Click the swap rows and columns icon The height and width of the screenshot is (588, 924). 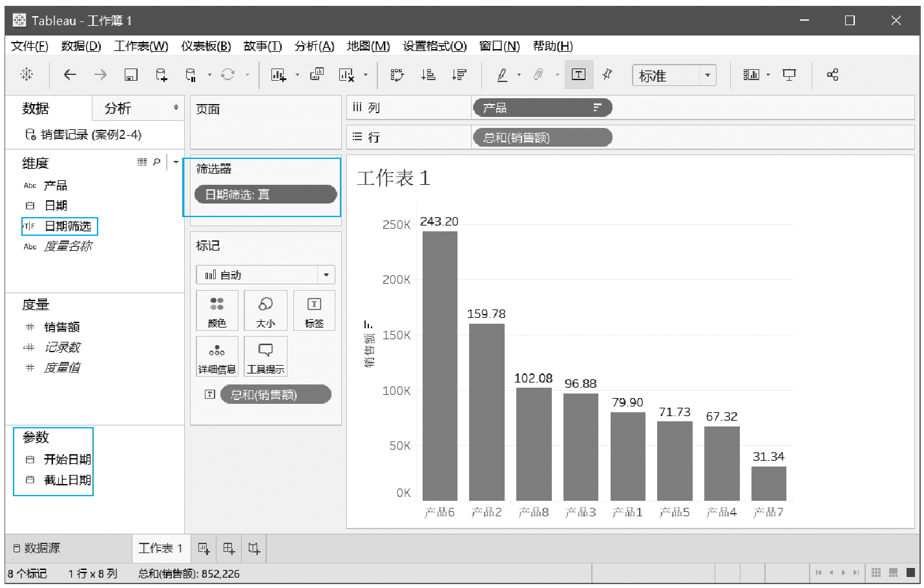tap(397, 75)
